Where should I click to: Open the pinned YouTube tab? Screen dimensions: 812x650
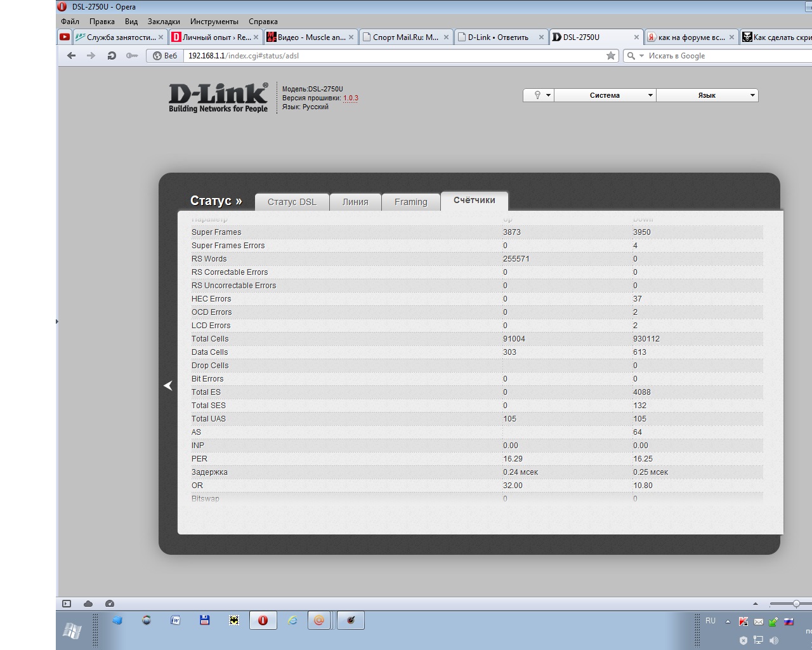tap(65, 37)
